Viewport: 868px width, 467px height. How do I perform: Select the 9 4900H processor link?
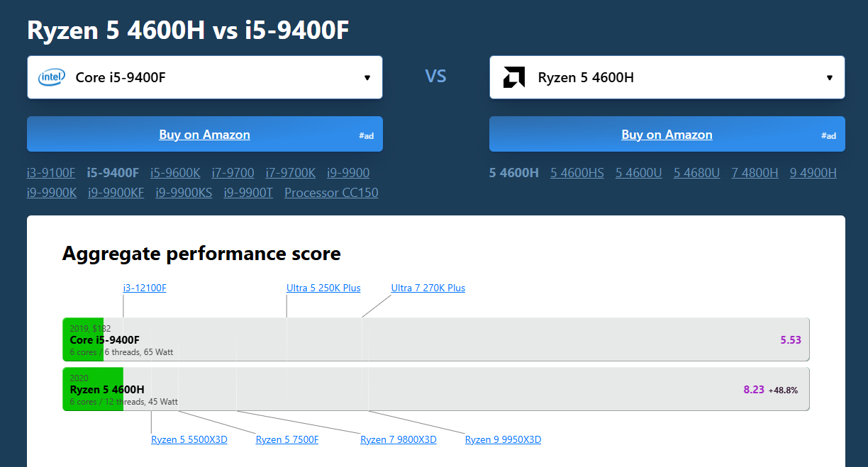[x=813, y=172]
